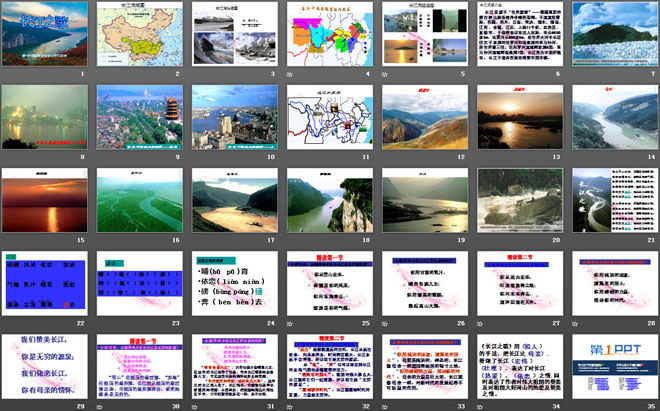Image resolution: width=660 pixels, height=411 pixels.
Task: Click the animation star icon below slide 26
Action: 385,323
